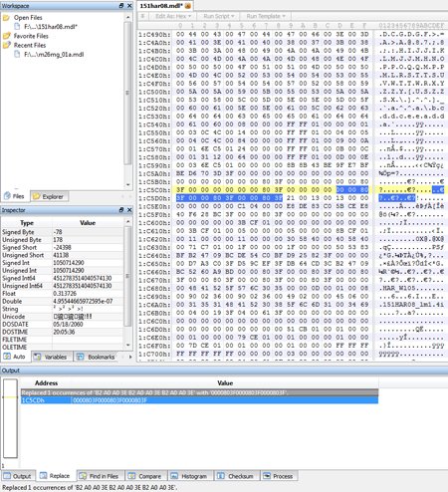
Task: Select the Float value 0.313726
Action: tap(65, 294)
